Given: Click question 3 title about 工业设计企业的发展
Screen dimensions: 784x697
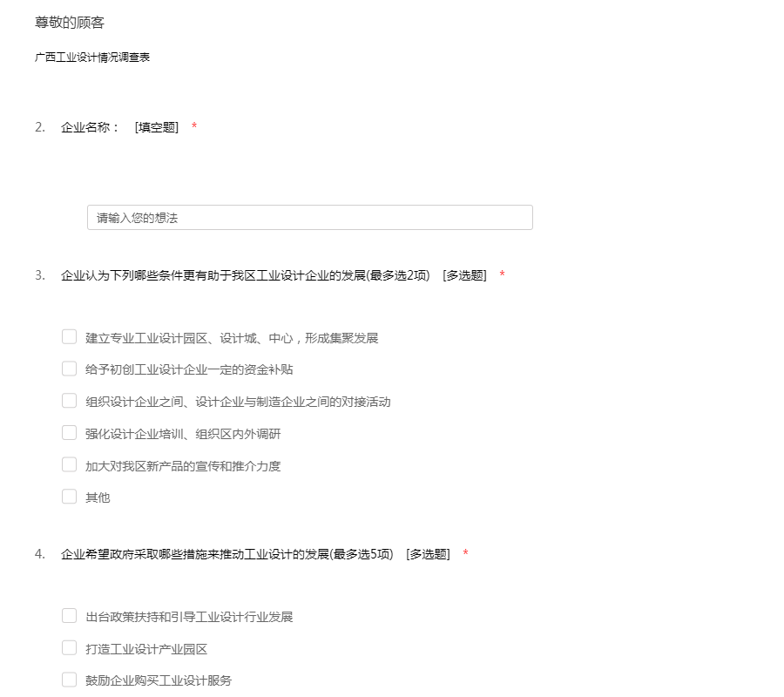Looking at the screenshot, I should pyautogui.click(x=245, y=275).
